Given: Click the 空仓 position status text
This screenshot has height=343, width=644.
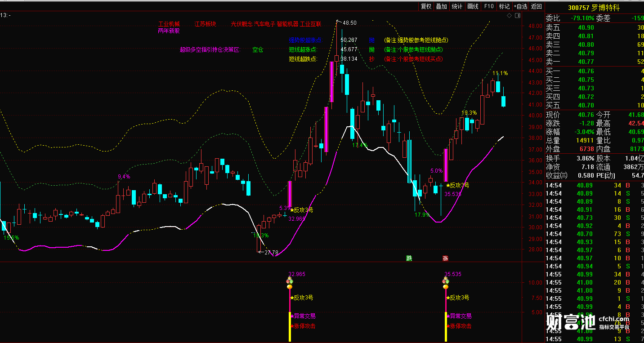Looking at the screenshot, I should click(258, 49).
